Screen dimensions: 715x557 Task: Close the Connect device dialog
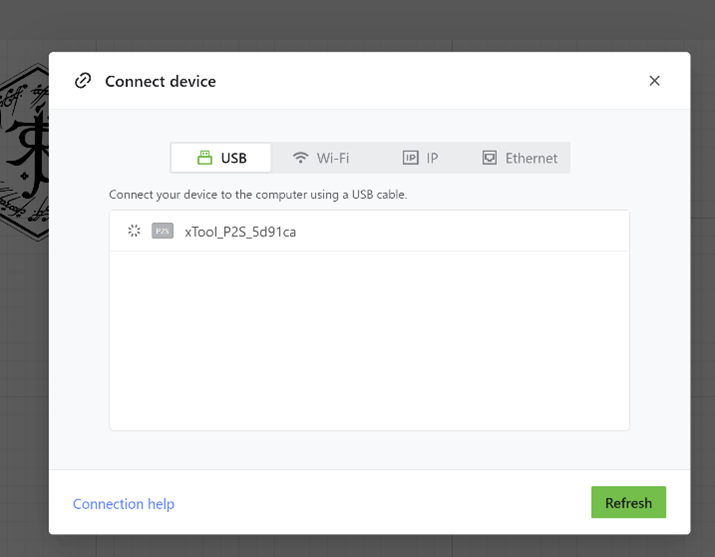(x=654, y=81)
